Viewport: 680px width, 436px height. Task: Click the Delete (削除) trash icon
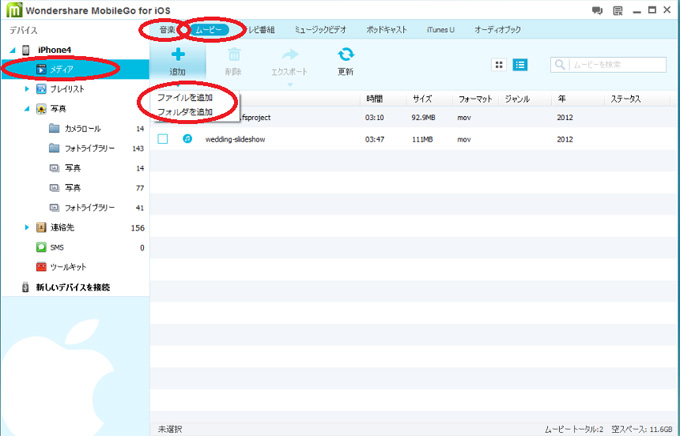coord(234,55)
